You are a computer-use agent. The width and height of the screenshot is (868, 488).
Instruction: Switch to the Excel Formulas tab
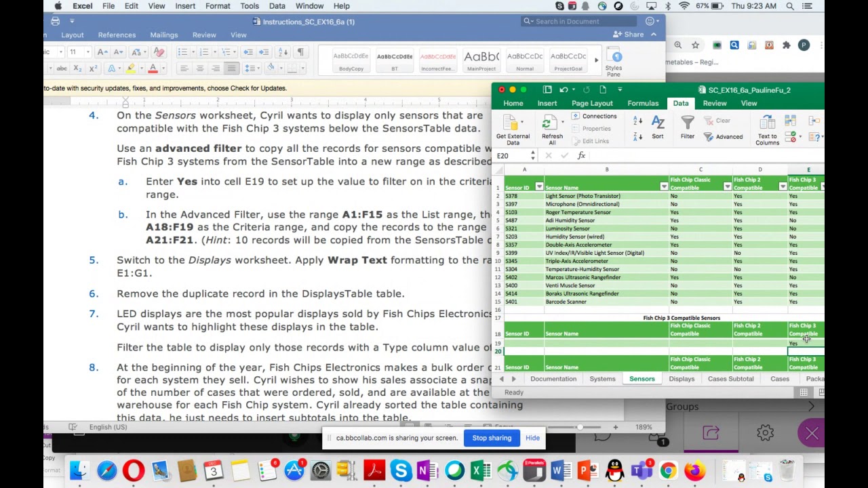(643, 103)
